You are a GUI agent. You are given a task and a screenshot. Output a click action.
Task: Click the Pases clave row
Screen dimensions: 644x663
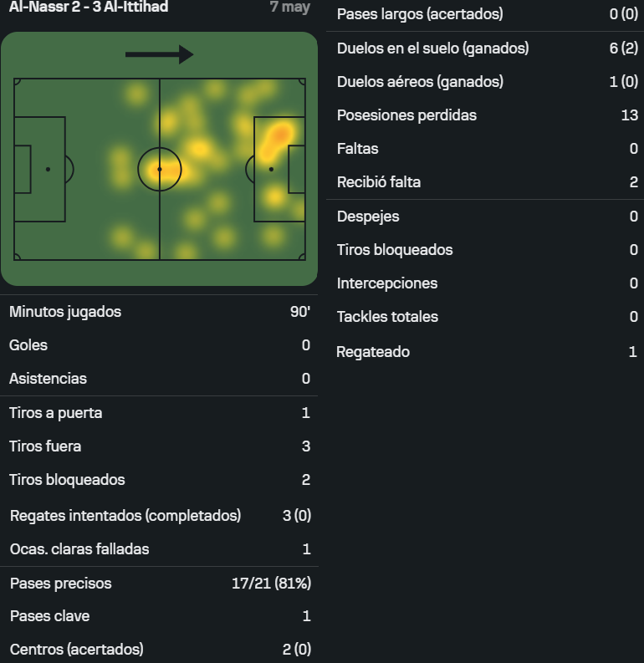point(160,616)
